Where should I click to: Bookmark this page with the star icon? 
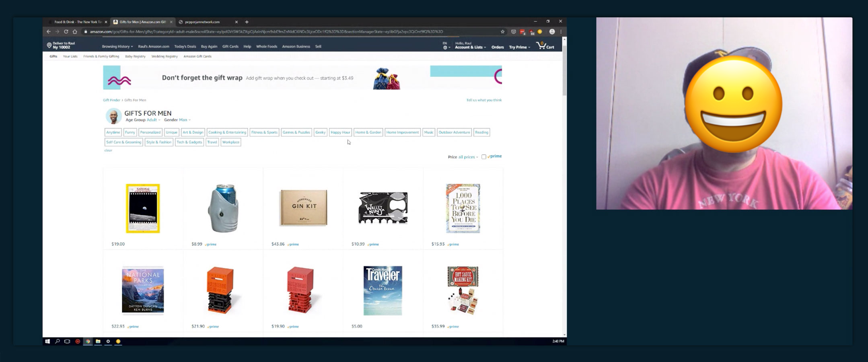point(502,32)
